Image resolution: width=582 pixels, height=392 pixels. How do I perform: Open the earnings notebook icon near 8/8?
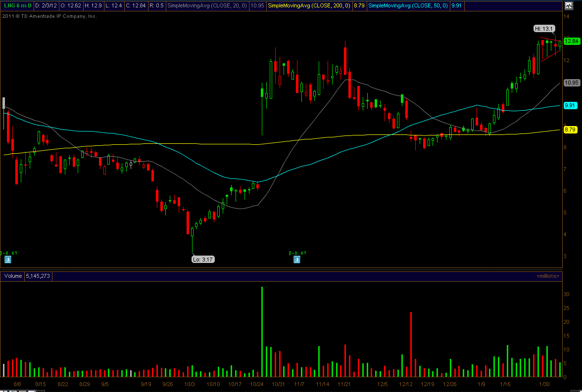point(7,260)
